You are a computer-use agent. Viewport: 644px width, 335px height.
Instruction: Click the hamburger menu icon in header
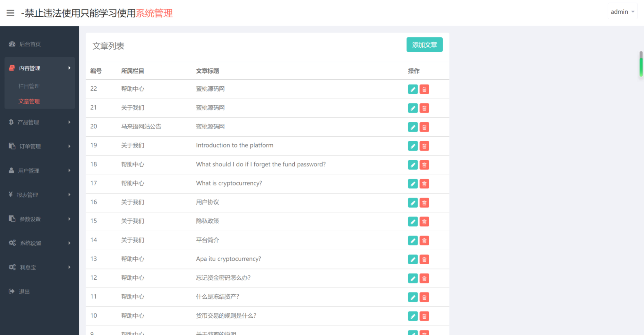click(x=10, y=13)
